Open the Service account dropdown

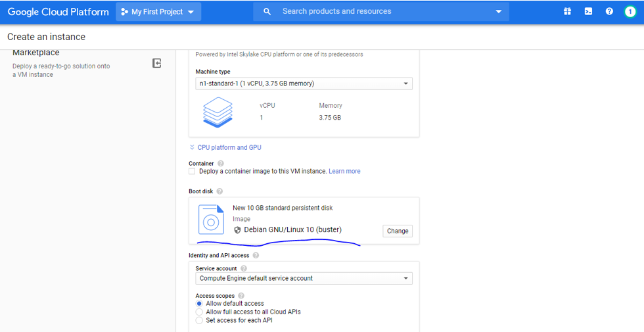click(304, 278)
